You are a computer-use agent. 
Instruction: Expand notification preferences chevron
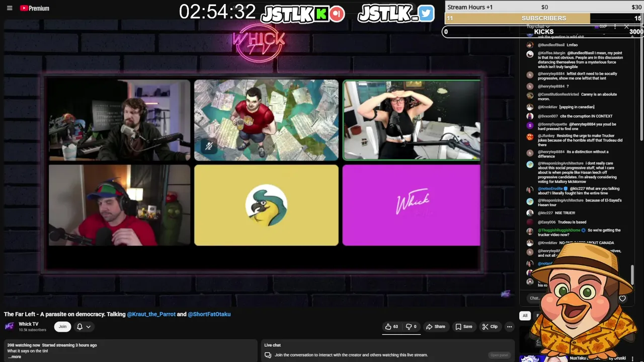click(88, 327)
